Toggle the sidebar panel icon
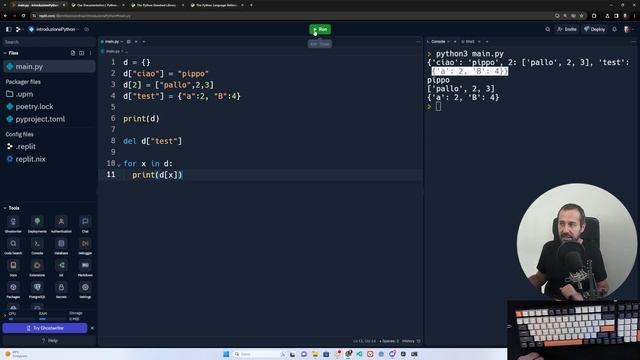Screen dimensions: 640x360 pyautogui.click(x=9, y=29)
